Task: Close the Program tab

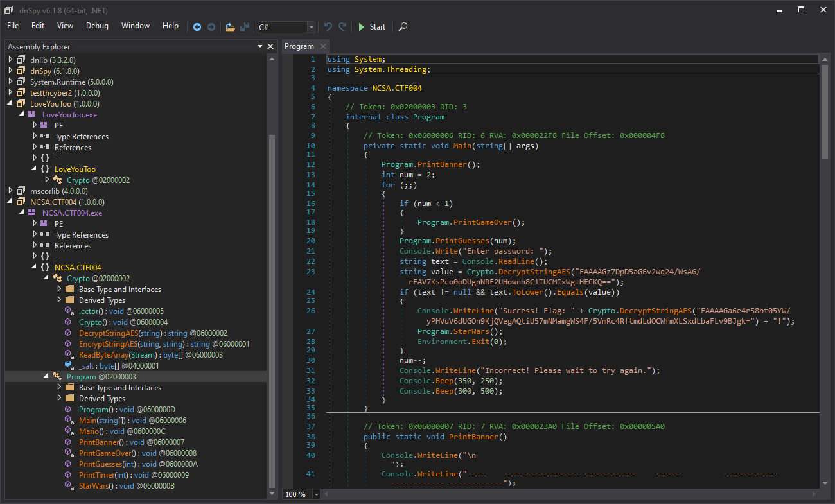Action: pyautogui.click(x=323, y=46)
